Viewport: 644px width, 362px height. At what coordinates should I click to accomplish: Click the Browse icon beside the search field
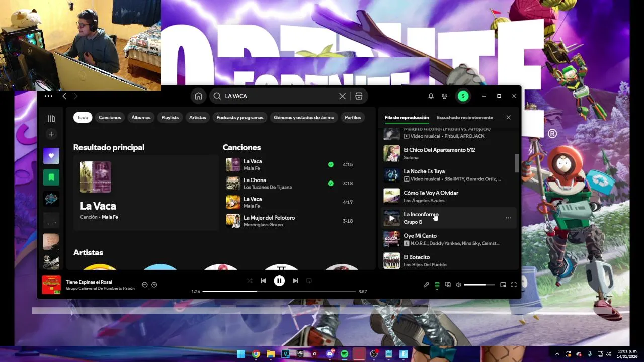[359, 96]
